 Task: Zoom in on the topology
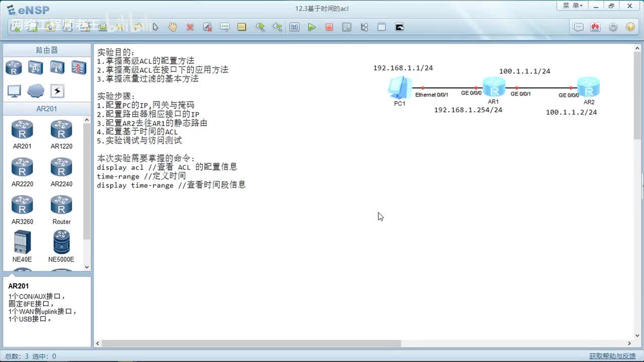260,27
